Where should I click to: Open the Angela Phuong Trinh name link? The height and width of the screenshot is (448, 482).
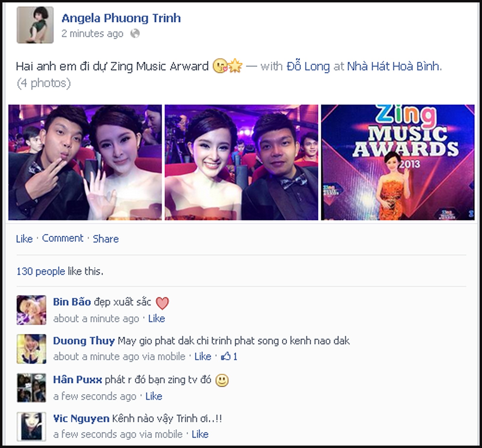pos(121,18)
